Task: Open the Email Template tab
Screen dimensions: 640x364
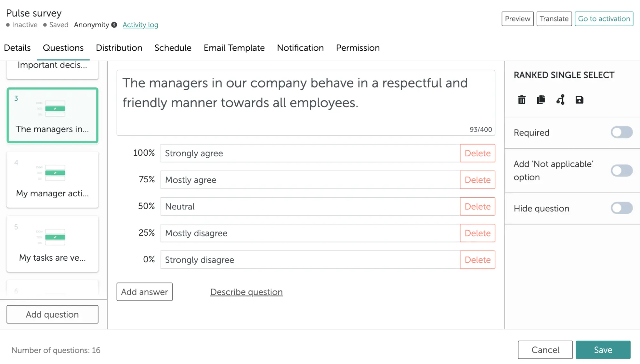Action: (234, 48)
